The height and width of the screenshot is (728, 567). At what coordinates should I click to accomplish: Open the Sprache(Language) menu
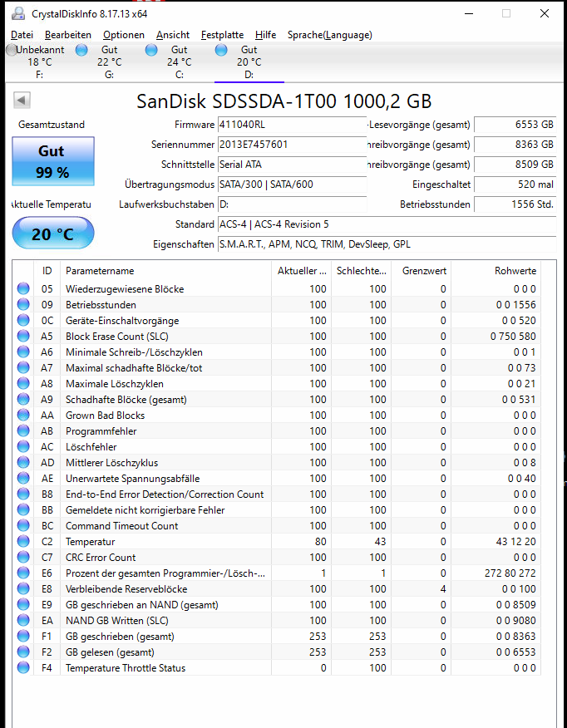[330, 35]
